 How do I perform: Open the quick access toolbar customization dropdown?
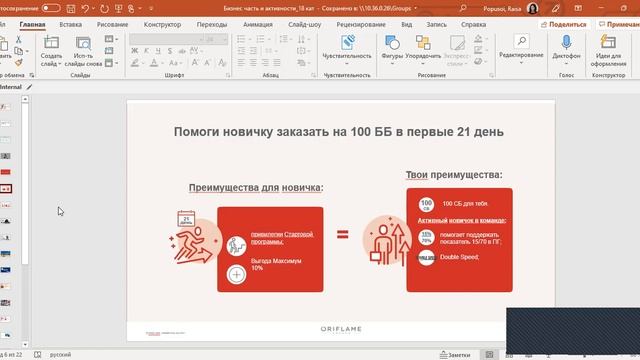pos(151,8)
